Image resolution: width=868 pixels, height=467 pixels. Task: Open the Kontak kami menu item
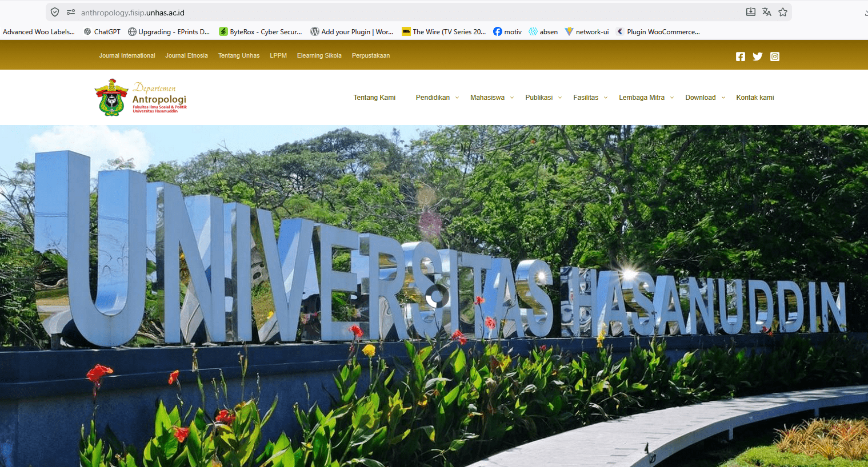tap(755, 98)
